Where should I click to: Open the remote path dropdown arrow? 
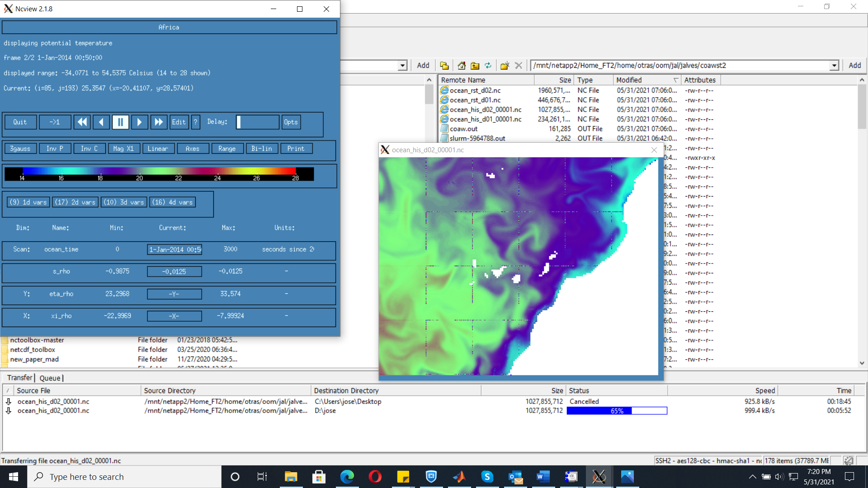(834, 66)
